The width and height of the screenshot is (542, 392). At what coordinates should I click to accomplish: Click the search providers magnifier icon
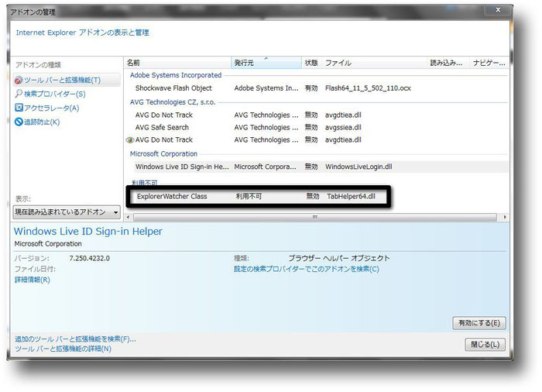click(x=19, y=94)
